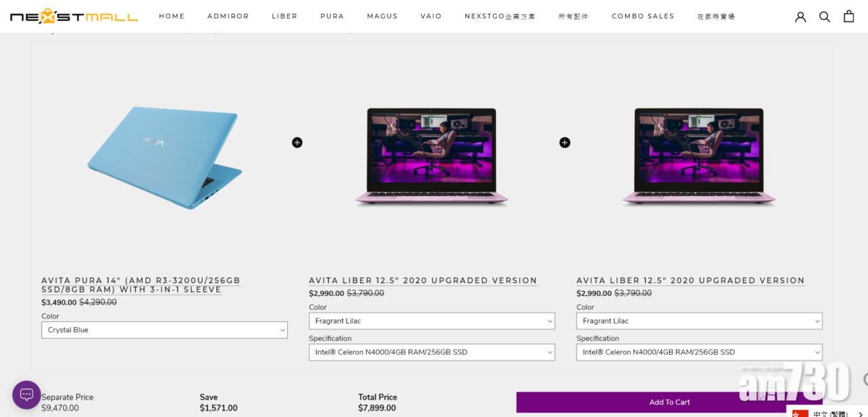Go to the VAIO menu item
868x417 pixels.
431,16
